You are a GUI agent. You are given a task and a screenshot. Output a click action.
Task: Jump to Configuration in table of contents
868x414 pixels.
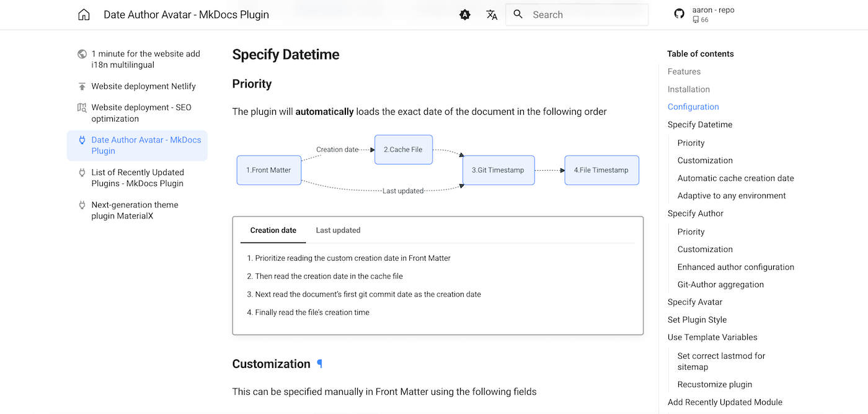(693, 107)
